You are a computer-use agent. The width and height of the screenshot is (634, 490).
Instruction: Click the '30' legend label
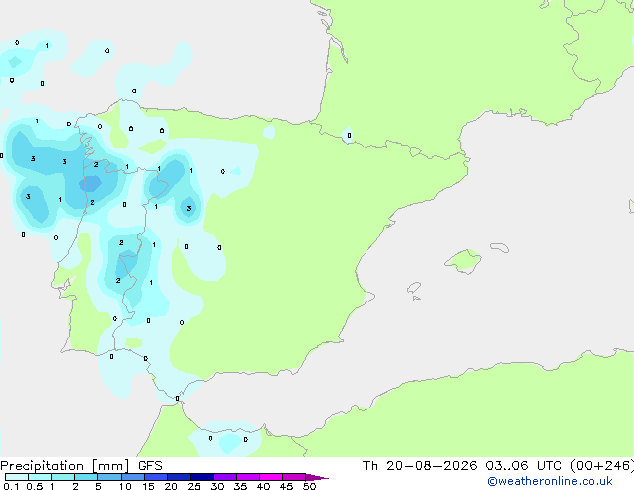[x=217, y=486]
